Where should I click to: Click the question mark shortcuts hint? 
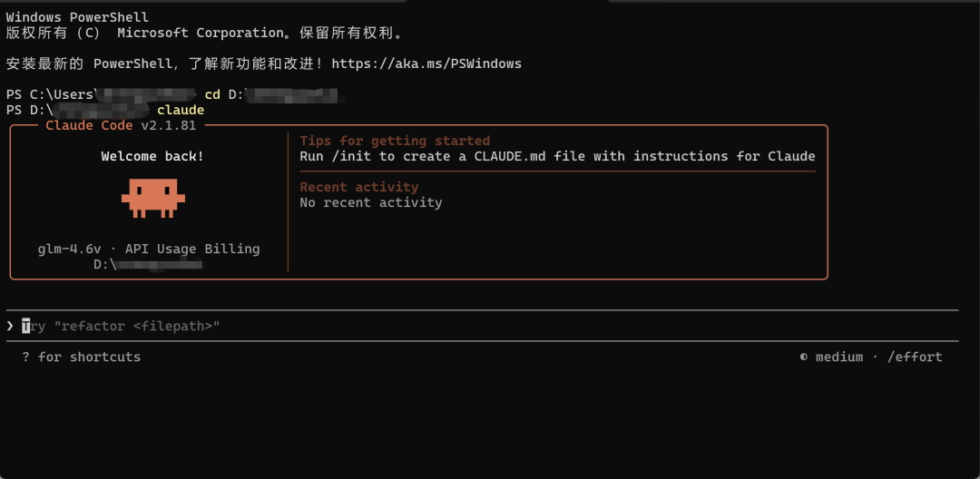pyautogui.click(x=26, y=357)
